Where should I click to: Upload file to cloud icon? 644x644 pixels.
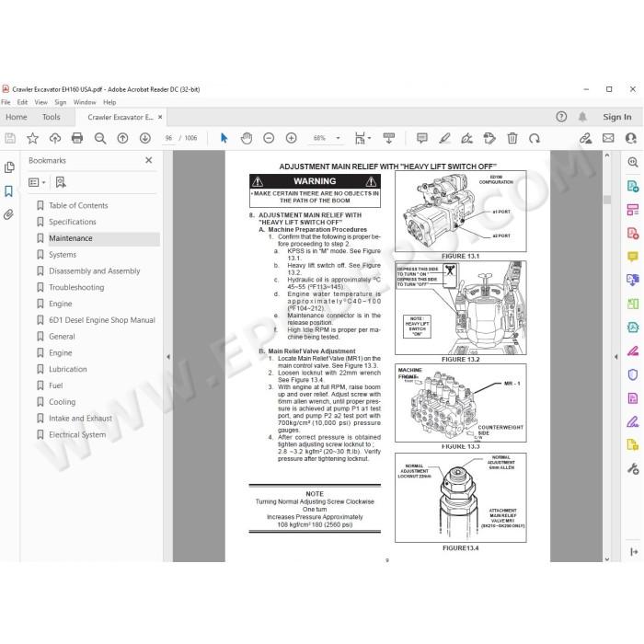55,138
